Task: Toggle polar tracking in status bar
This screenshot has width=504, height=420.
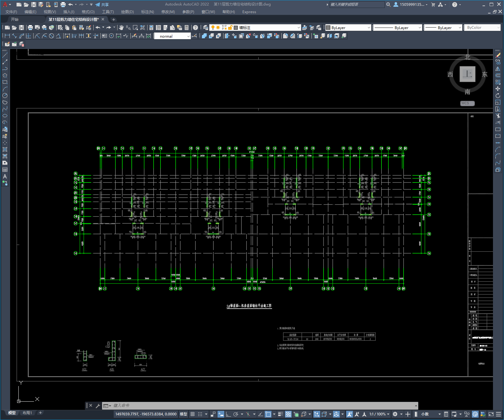Action: click(x=236, y=414)
